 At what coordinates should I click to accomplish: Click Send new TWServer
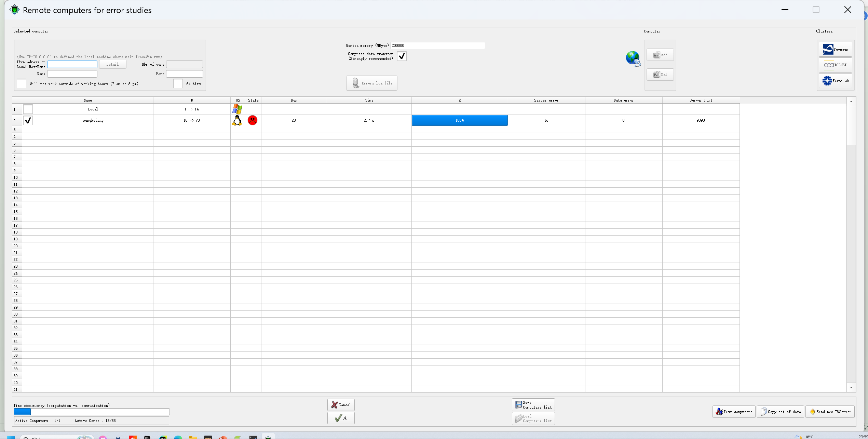pos(830,412)
